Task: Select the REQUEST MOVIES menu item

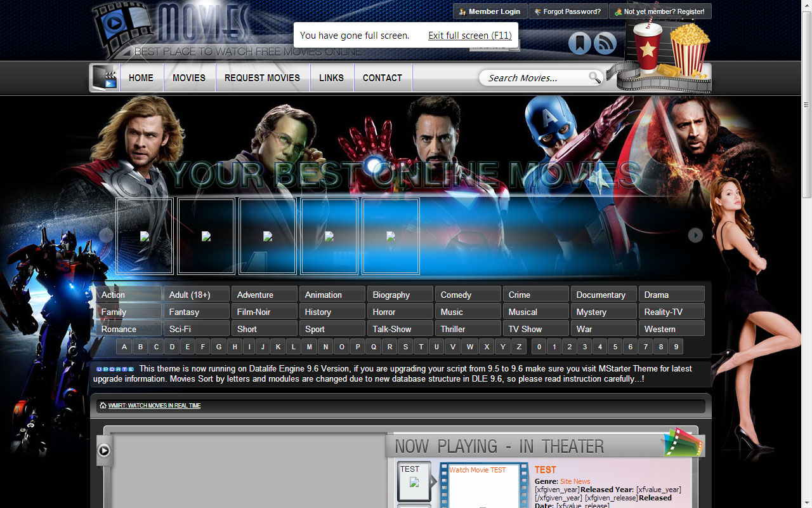Action: pyautogui.click(x=262, y=77)
